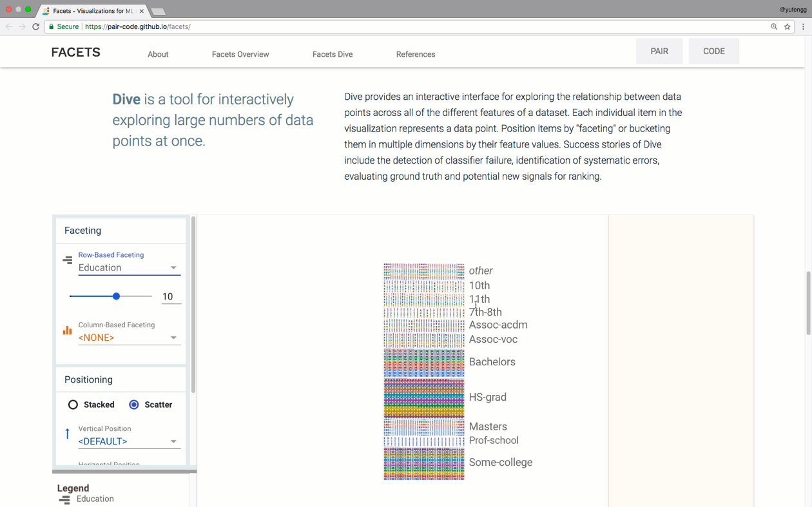Adjust the faceting count slider
812x507 pixels.
tap(115, 296)
